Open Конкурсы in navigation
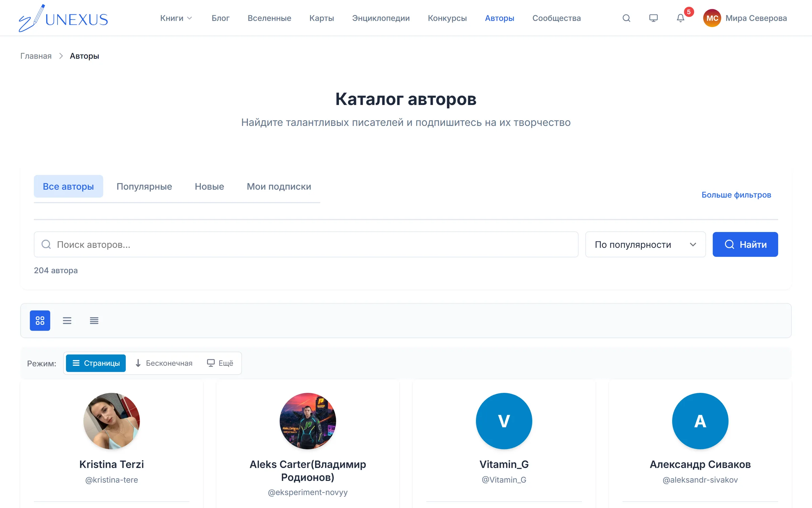812x508 pixels. (x=447, y=18)
